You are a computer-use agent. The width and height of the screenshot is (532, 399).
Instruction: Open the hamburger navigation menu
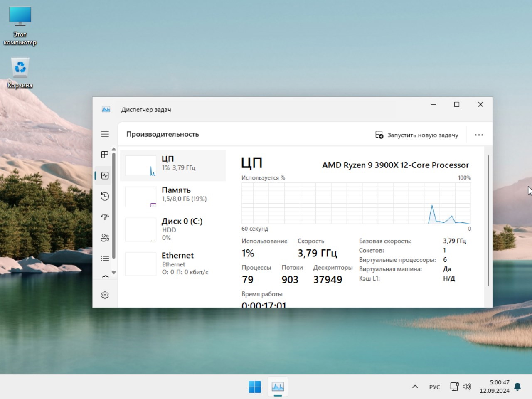tap(105, 134)
